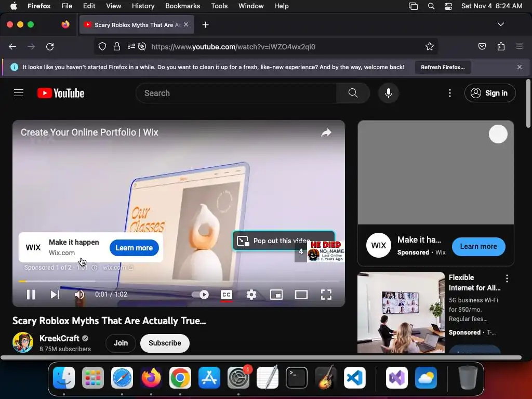Click Pop out this video button
Image resolution: width=532 pixels, height=399 pixels.
[x=283, y=241]
